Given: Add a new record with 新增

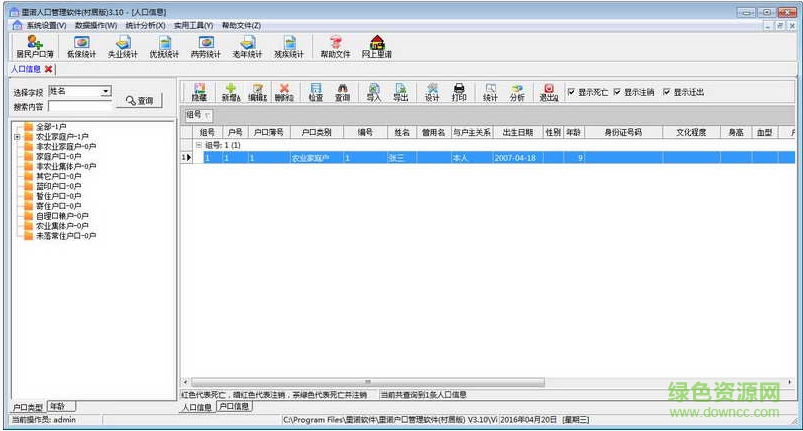Looking at the screenshot, I should click(x=231, y=92).
